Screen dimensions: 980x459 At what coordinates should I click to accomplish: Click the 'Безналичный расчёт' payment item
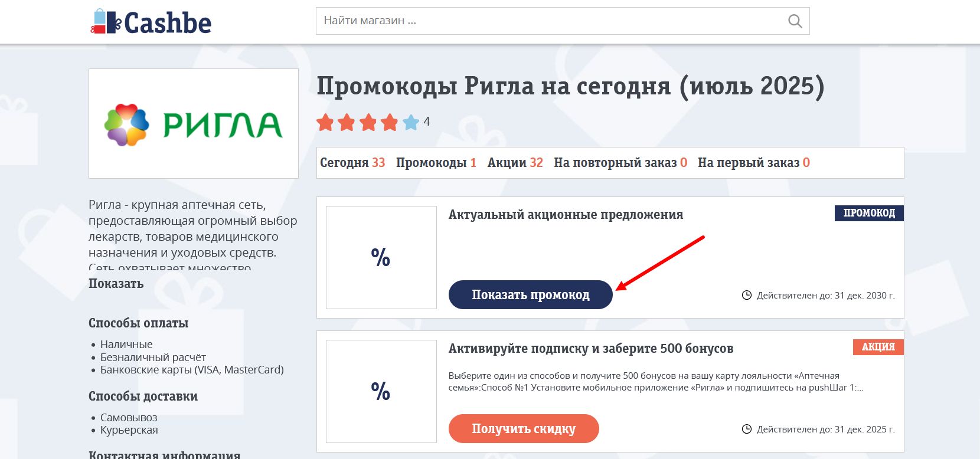tap(153, 358)
